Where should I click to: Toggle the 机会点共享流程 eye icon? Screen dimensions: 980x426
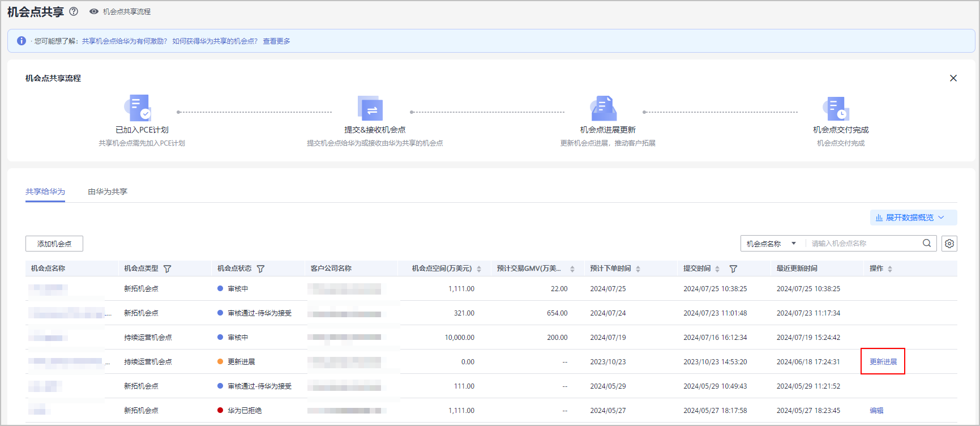click(x=94, y=11)
